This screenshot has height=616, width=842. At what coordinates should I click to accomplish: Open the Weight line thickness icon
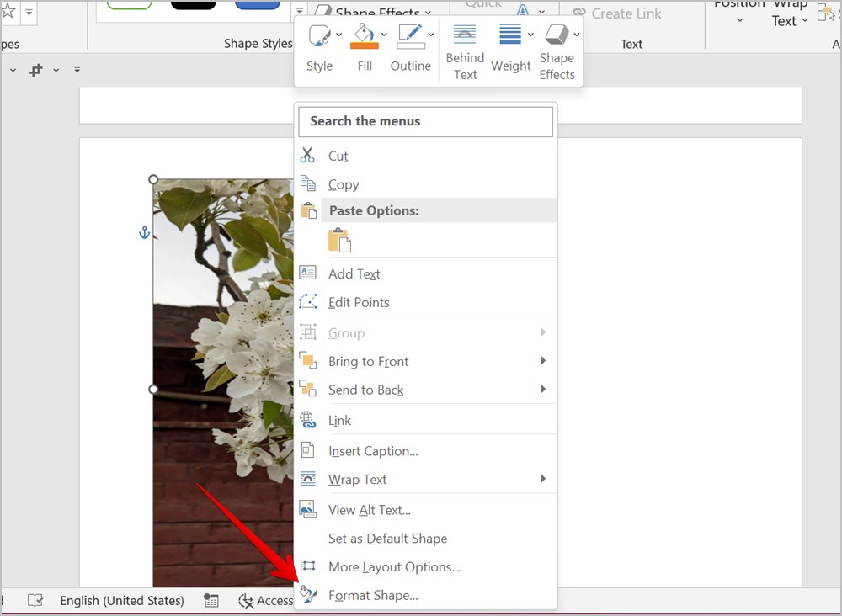click(509, 35)
